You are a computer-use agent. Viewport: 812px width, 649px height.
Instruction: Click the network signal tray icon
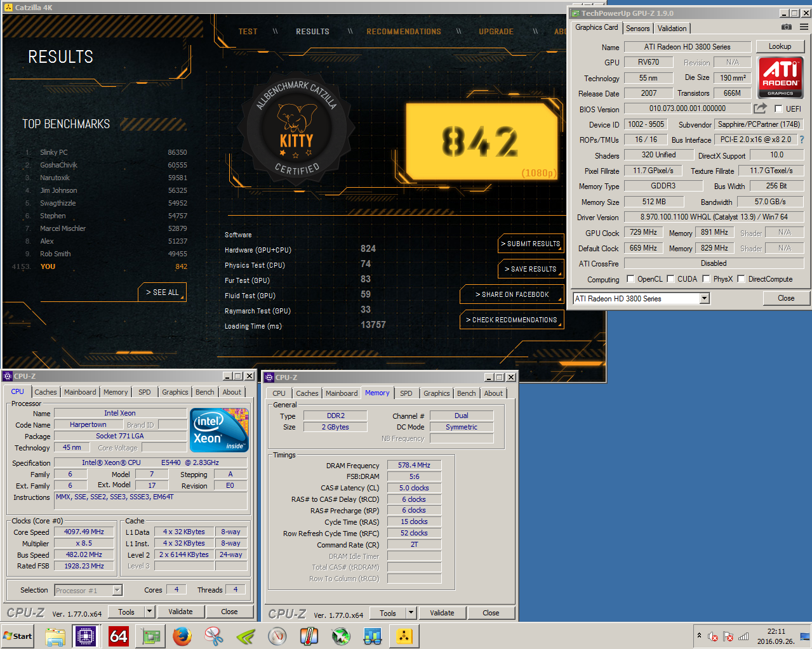[x=743, y=637]
